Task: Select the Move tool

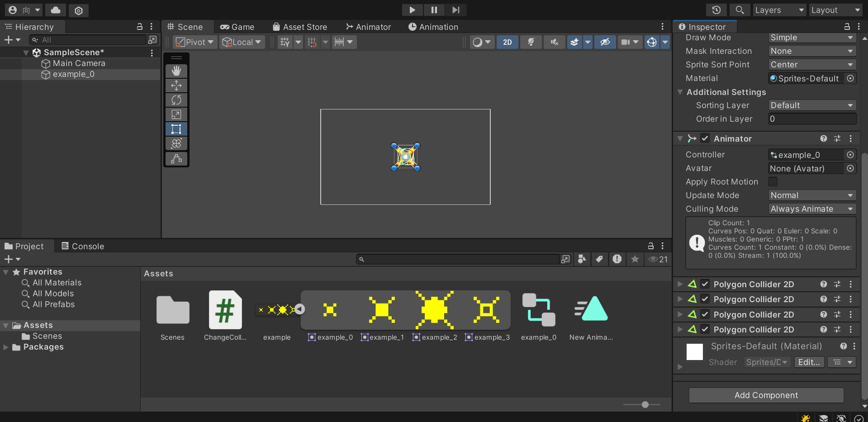Action: [176, 85]
